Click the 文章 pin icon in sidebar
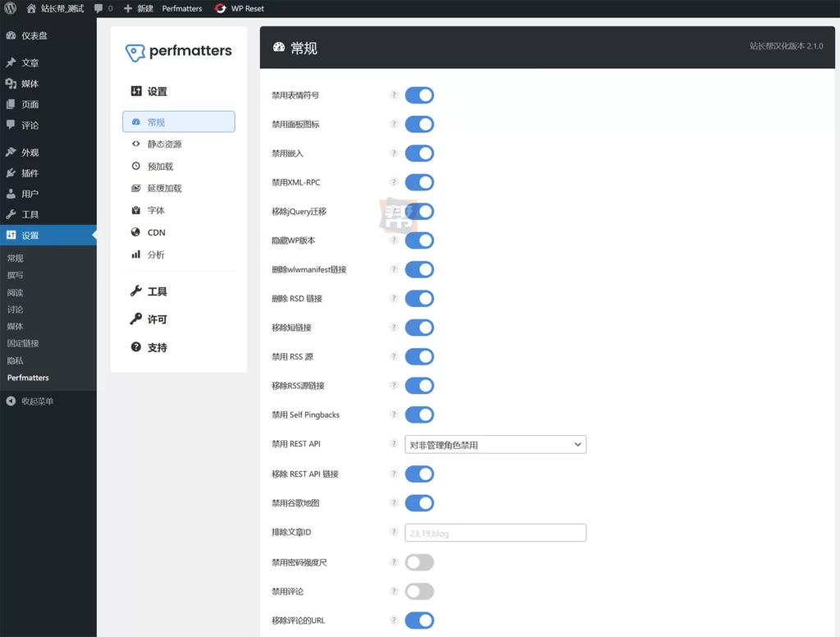Image resolution: width=840 pixels, height=637 pixels. tap(11, 62)
